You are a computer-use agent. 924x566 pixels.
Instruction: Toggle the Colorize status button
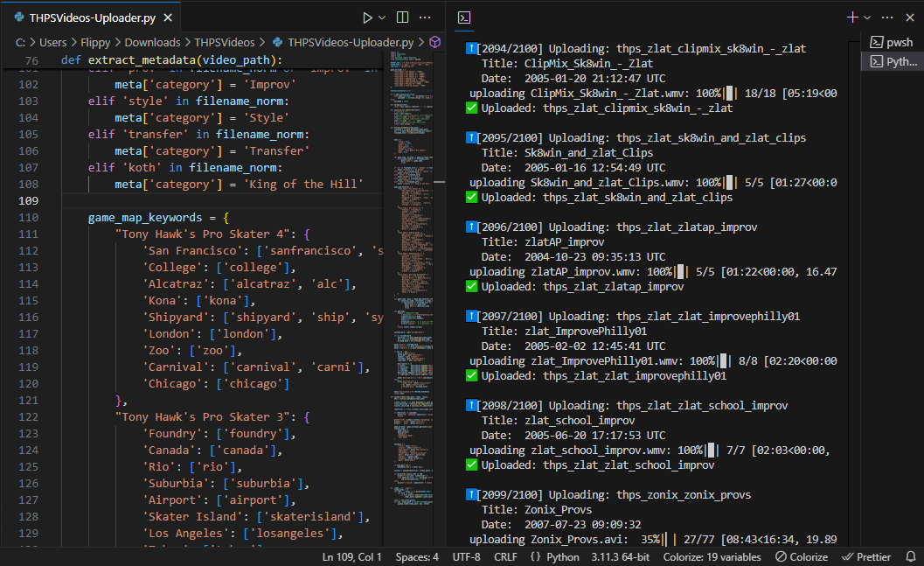(802, 557)
